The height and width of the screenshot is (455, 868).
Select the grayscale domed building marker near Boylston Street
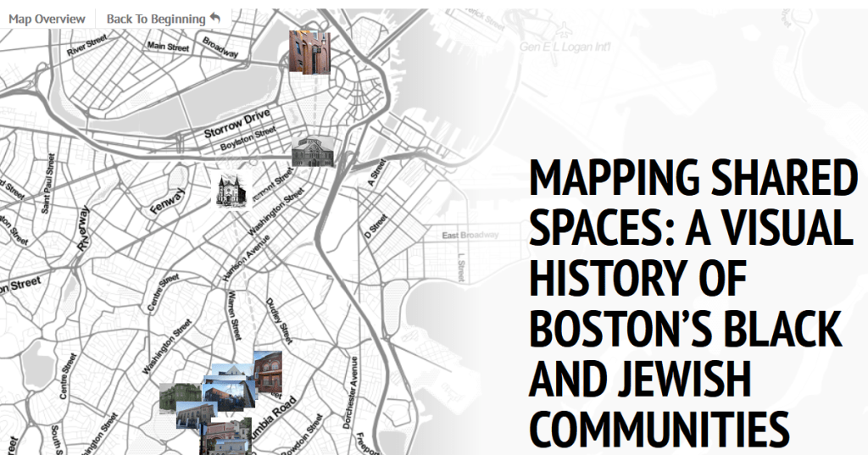coord(312,152)
